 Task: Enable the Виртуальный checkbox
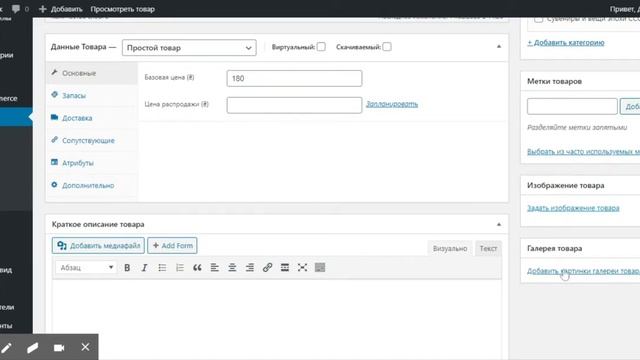(321, 47)
